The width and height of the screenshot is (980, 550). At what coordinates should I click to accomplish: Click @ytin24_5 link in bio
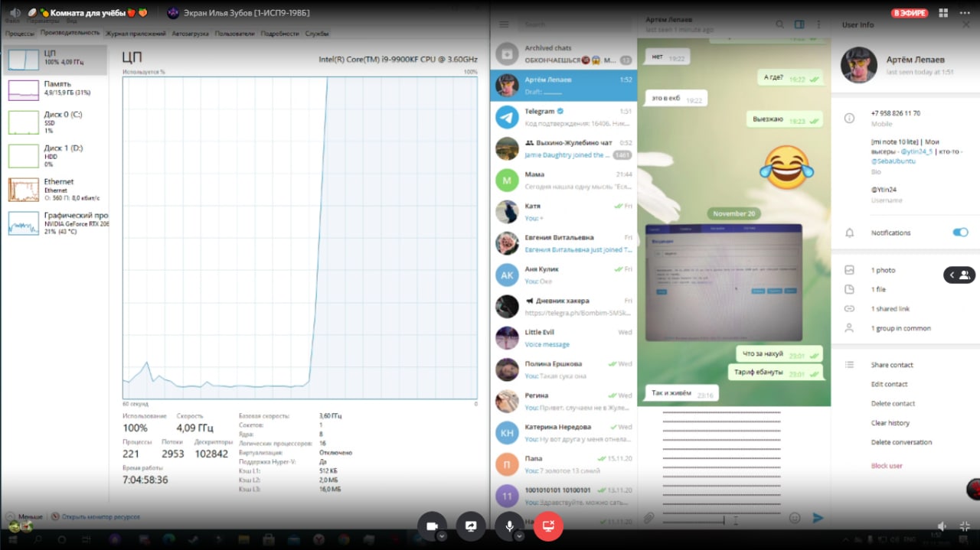click(x=916, y=151)
